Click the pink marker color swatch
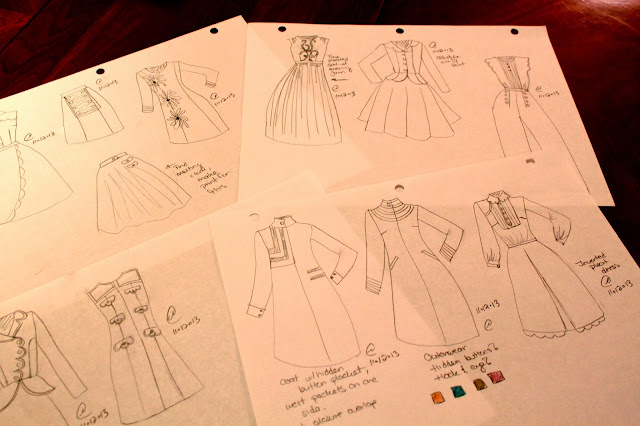Image resolution: width=640 pixels, height=426 pixels. pyautogui.click(x=496, y=377)
